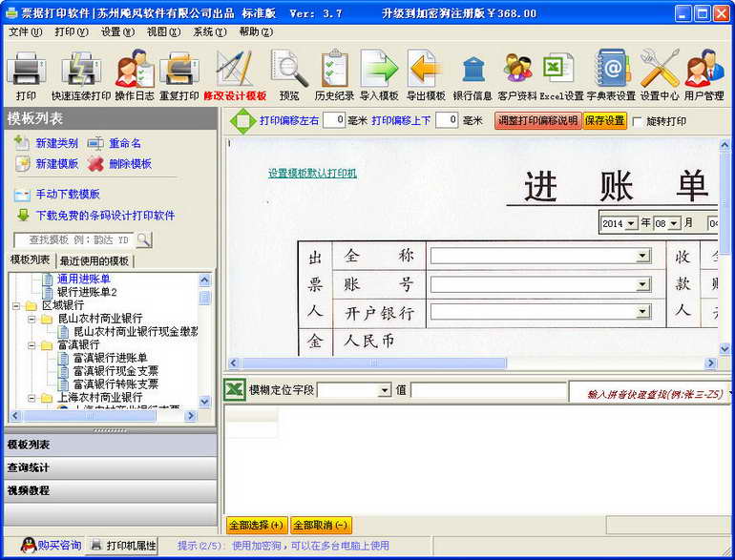Click the 新建类别 icon
This screenshot has height=560, width=735.
point(22,142)
